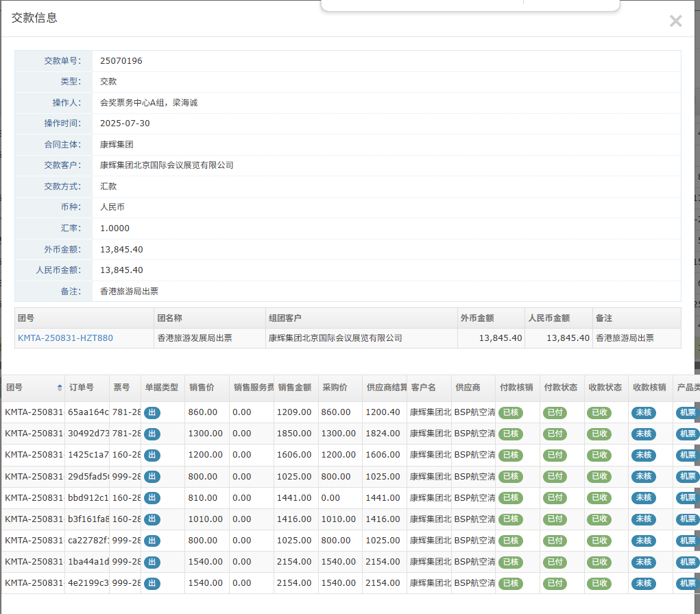The width and height of the screenshot is (700, 614).
Task: Sort by 团号 using the sort arrow
Action: click(60, 388)
